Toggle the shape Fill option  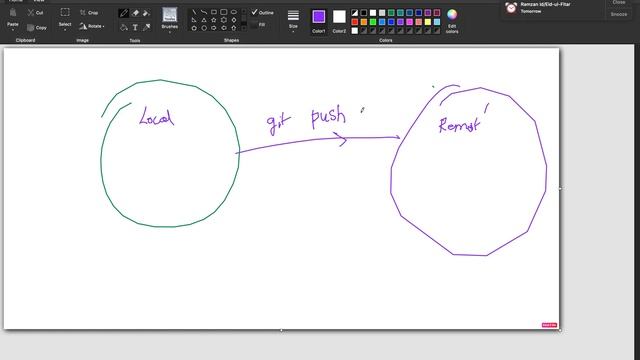[258, 24]
